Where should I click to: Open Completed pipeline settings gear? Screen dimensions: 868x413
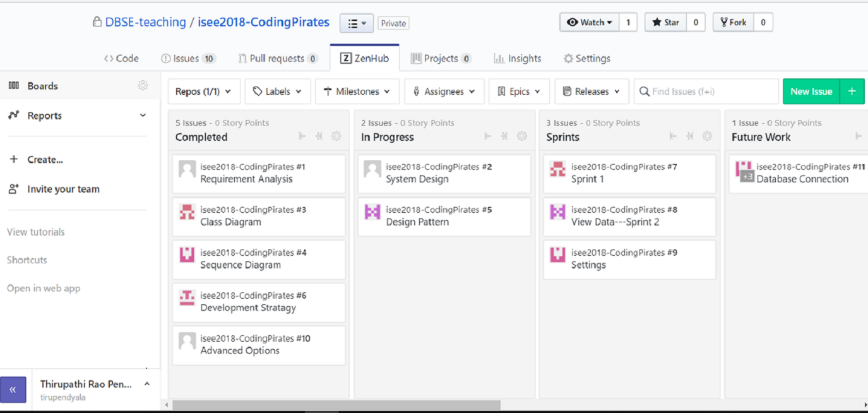point(336,136)
